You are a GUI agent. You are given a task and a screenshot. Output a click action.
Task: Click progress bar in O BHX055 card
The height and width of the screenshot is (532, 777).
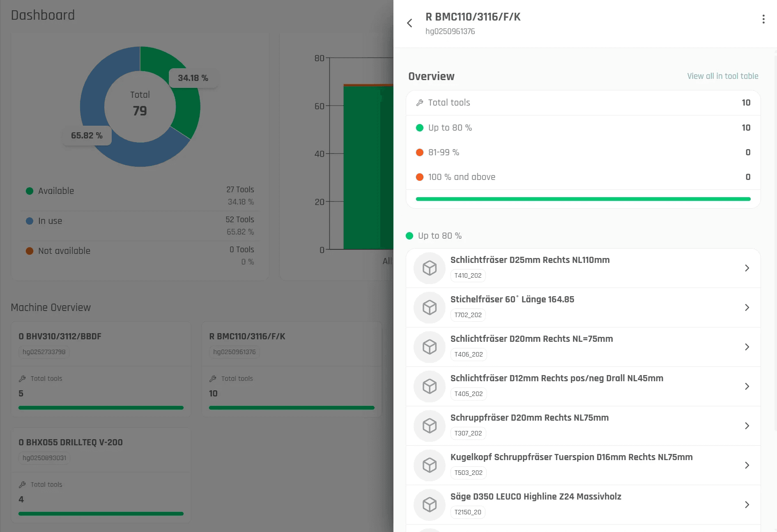(x=101, y=514)
